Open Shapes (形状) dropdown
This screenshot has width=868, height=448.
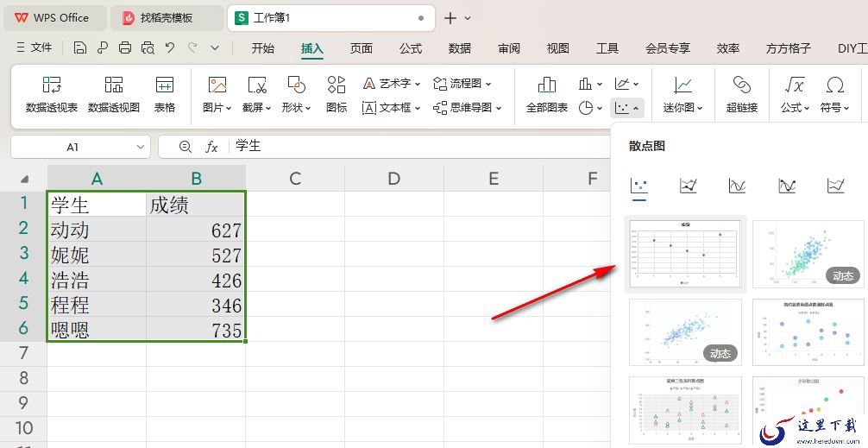pos(297,95)
